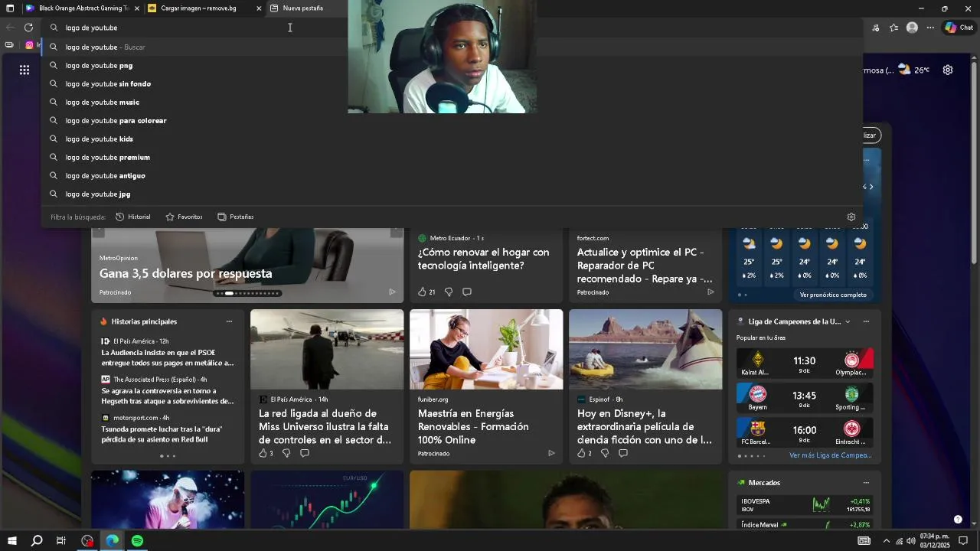The height and width of the screenshot is (551, 980).
Task: Switch to the Black Orange Abstract Gaming tab
Action: click(x=82, y=8)
